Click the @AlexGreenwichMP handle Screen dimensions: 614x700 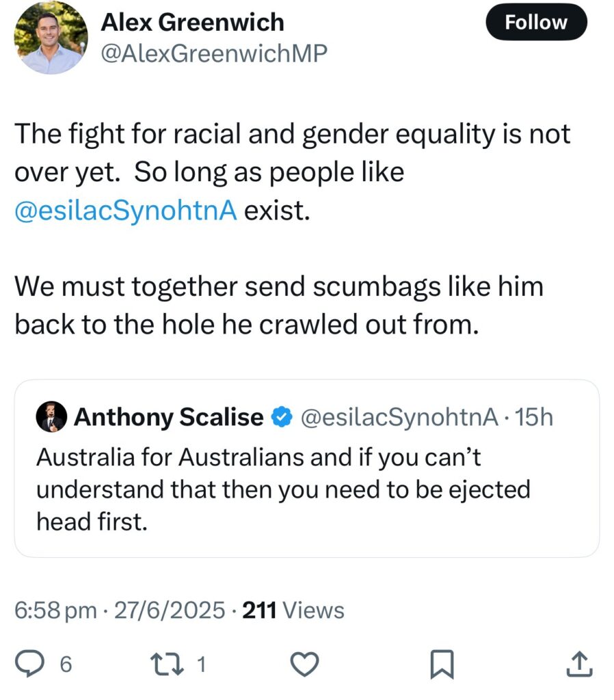tap(214, 53)
